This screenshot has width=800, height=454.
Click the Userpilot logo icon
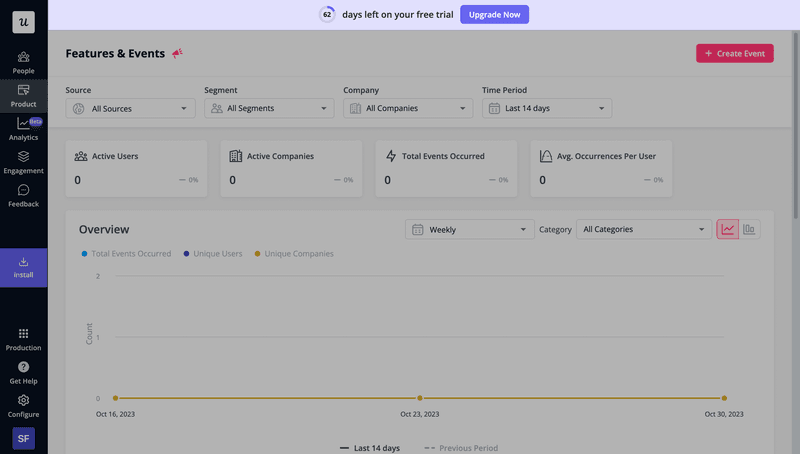click(x=23, y=22)
